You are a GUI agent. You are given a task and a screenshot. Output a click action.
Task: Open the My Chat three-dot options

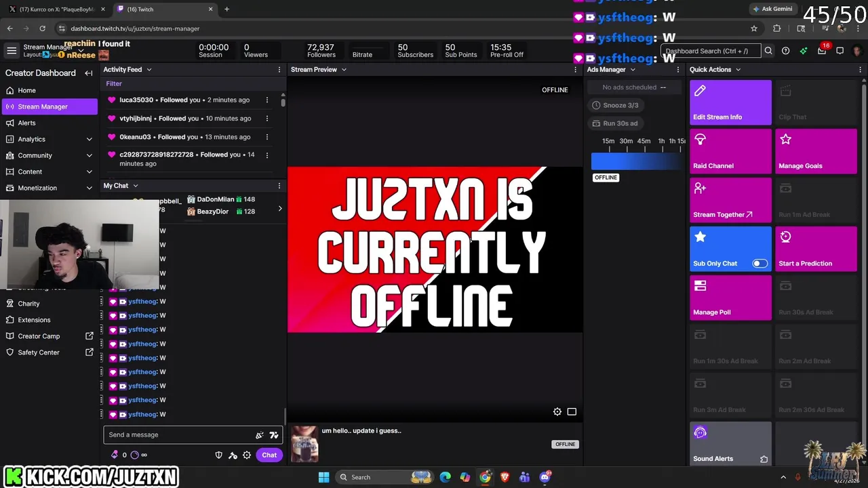[279, 186]
